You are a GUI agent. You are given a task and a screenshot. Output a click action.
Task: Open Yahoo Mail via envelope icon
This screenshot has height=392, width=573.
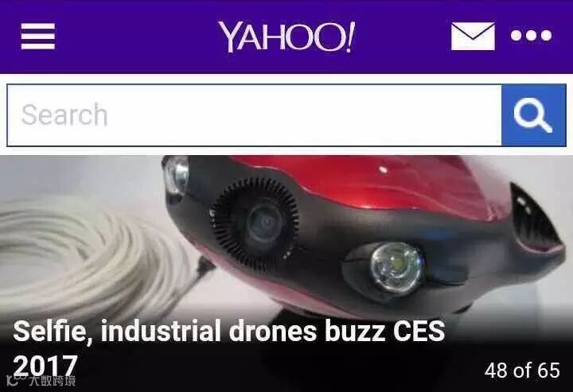[x=473, y=36]
